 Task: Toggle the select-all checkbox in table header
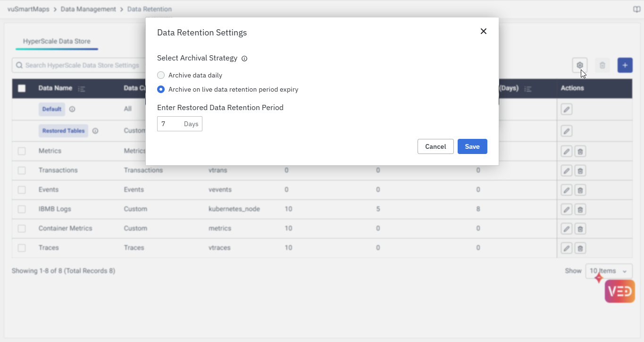pos(22,88)
